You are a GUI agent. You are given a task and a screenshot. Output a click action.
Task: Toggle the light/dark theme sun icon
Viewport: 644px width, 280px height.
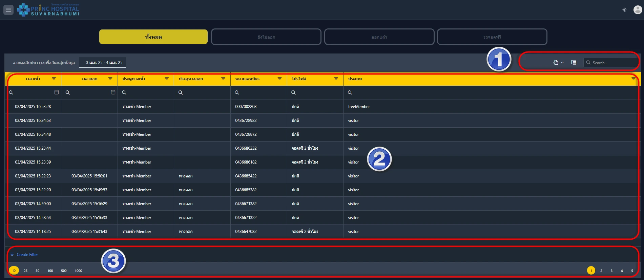(624, 10)
